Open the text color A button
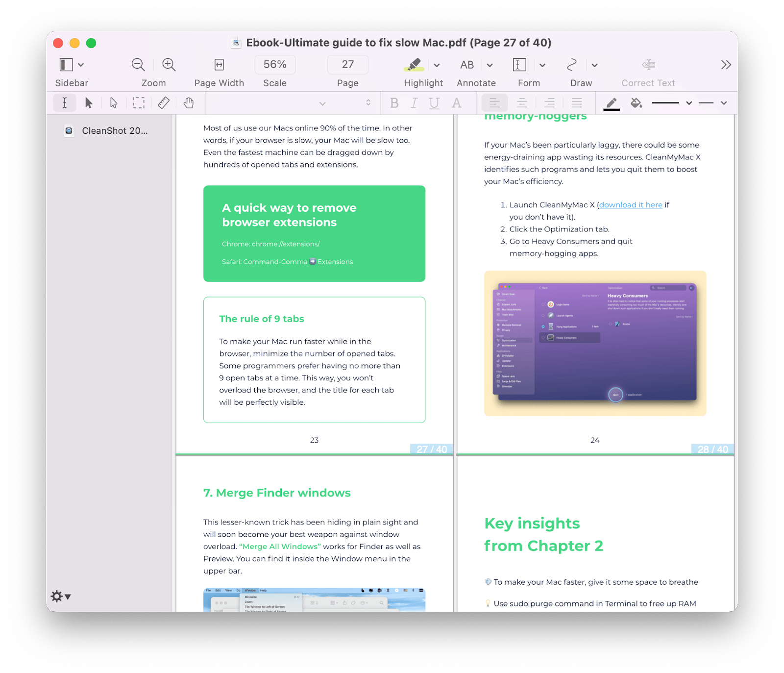Screen dimensions: 784x673 pos(457,103)
